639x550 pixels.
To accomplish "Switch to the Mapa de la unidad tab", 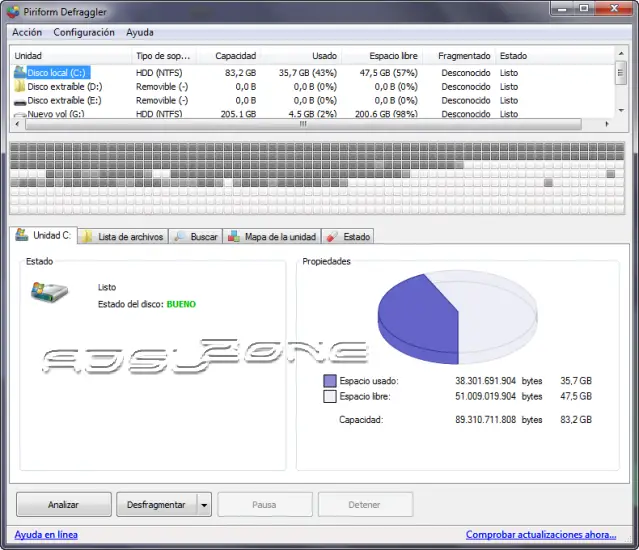I will pyautogui.click(x=272, y=237).
